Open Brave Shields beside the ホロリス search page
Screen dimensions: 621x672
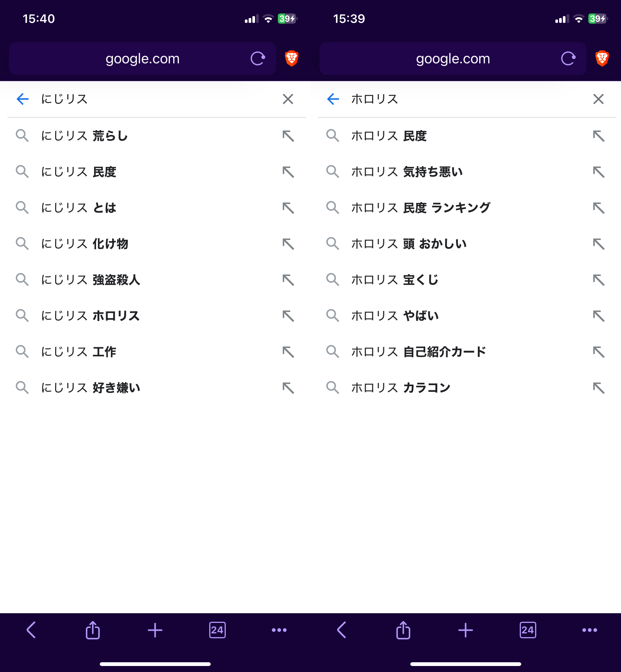point(602,58)
